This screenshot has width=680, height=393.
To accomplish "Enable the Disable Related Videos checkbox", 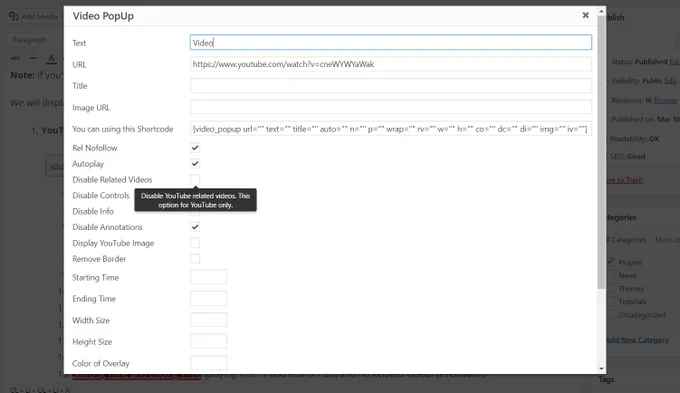I will [195, 180].
